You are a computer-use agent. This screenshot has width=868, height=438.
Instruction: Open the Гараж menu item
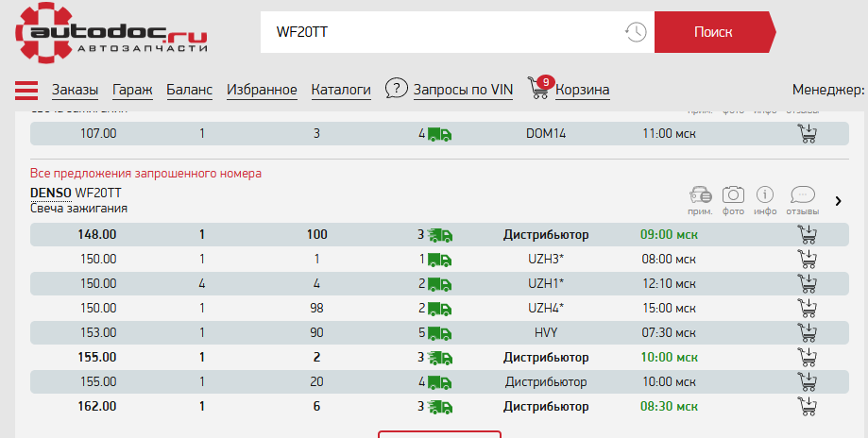(x=132, y=91)
